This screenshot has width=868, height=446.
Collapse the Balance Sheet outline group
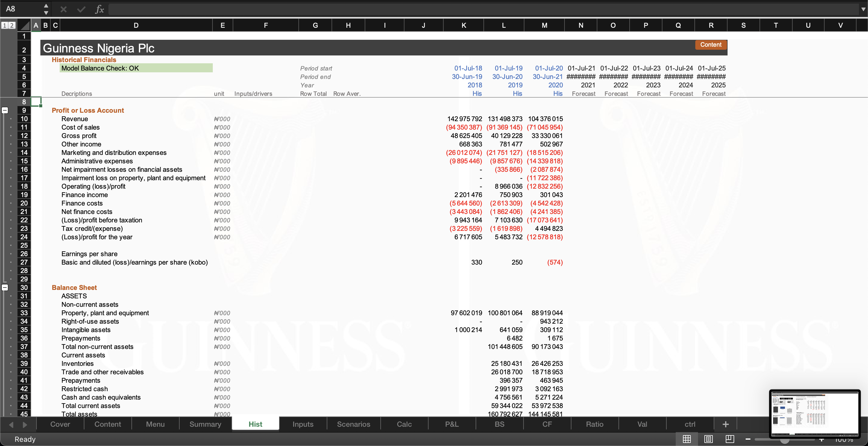click(5, 287)
